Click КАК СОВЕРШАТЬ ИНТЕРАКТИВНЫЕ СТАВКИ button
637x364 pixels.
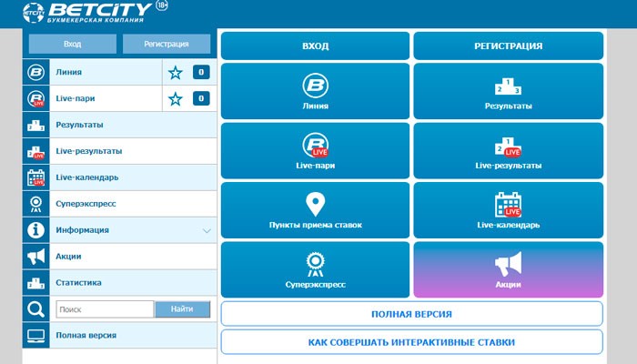click(x=411, y=342)
